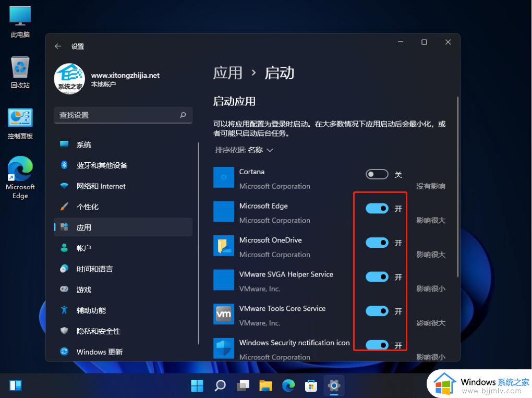The height and width of the screenshot is (398, 532).
Task: Open 蓝牙和其他设备 settings
Action: (x=123, y=165)
